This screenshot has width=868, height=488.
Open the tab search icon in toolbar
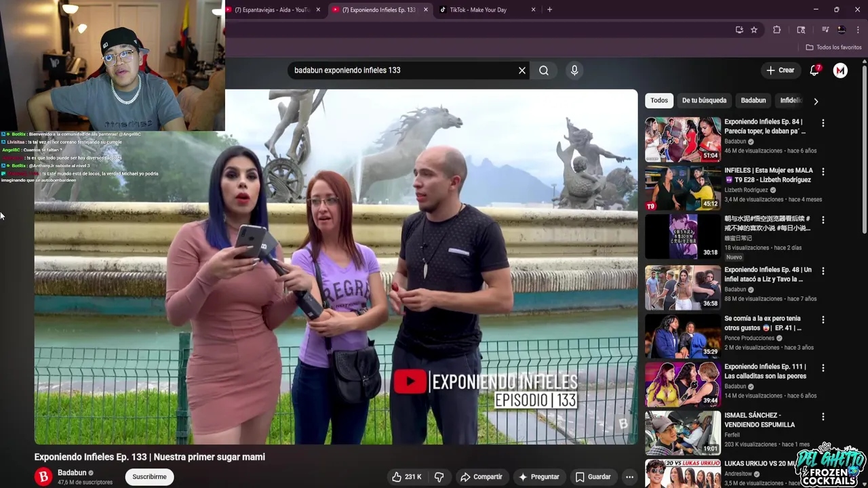pos(801,30)
